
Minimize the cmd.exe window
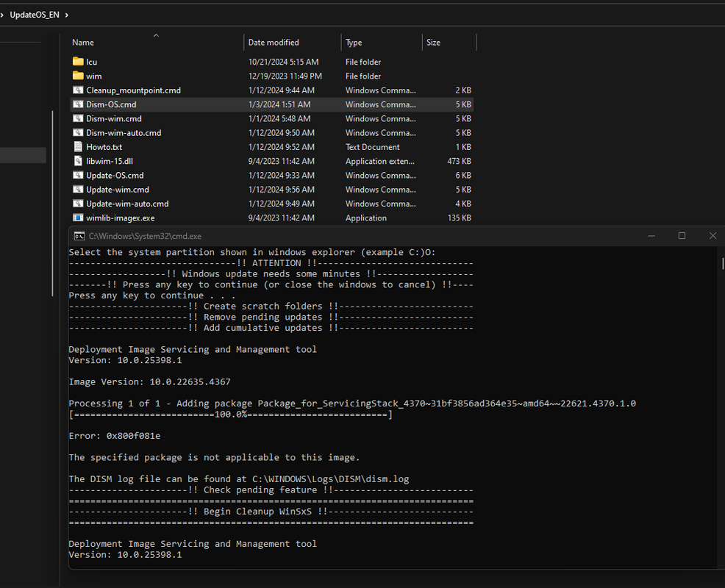651,236
